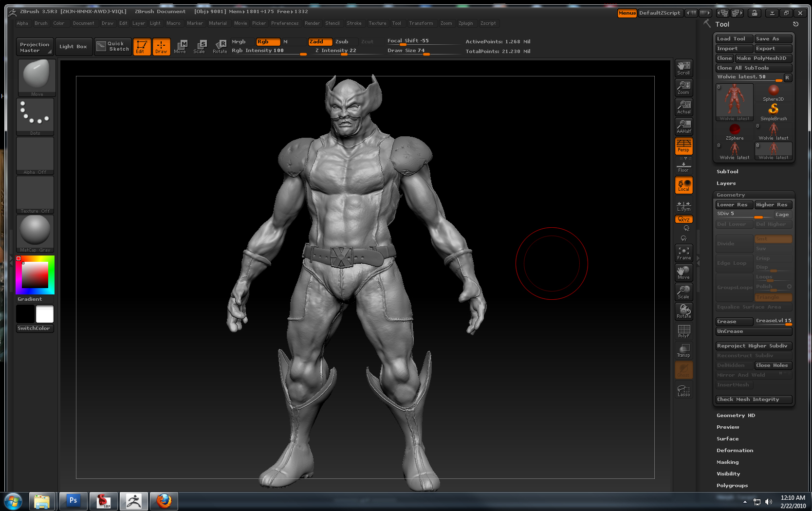
Task: Set canvas to Actual size
Action: [683, 107]
